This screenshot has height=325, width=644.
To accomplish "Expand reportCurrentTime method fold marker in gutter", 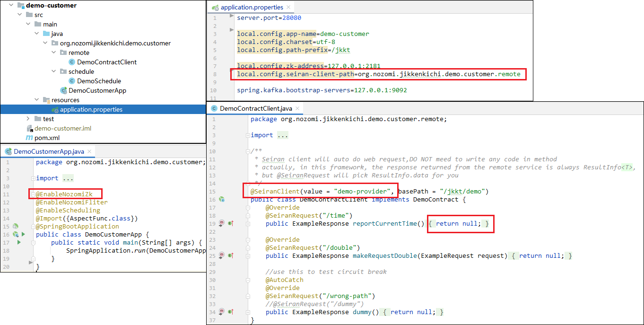I will [248, 223].
